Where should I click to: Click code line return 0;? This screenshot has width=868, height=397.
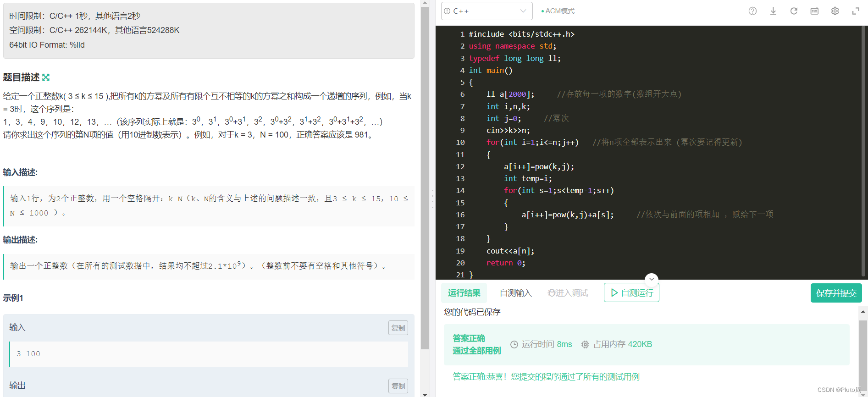(x=506, y=263)
